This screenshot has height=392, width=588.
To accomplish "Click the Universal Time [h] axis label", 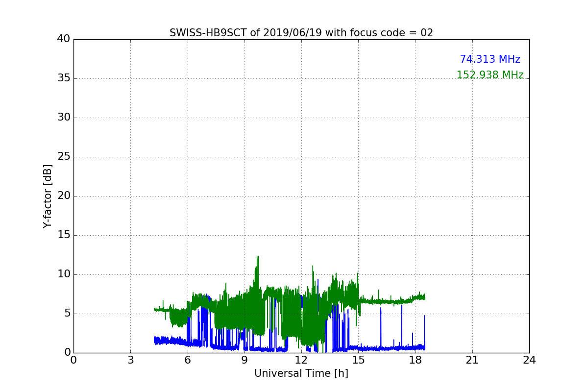I will point(301,373).
